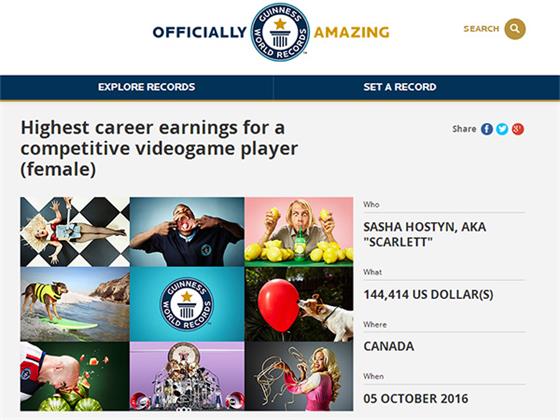Viewport: 560px width, 420px height.
Task: Select the blonde woman in pink photo
Action: click(x=299, y=376)
